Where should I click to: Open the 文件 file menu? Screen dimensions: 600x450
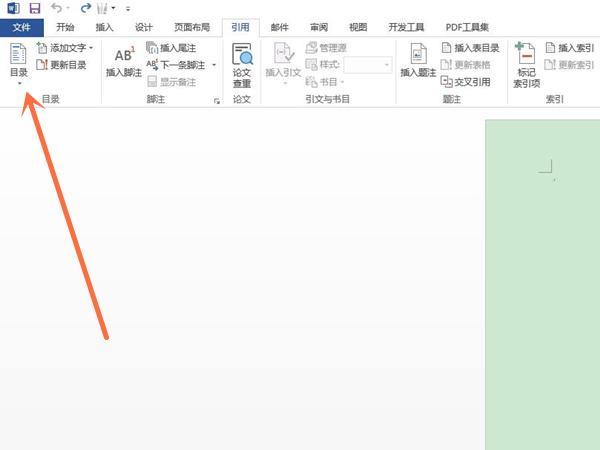coord(22,28)
